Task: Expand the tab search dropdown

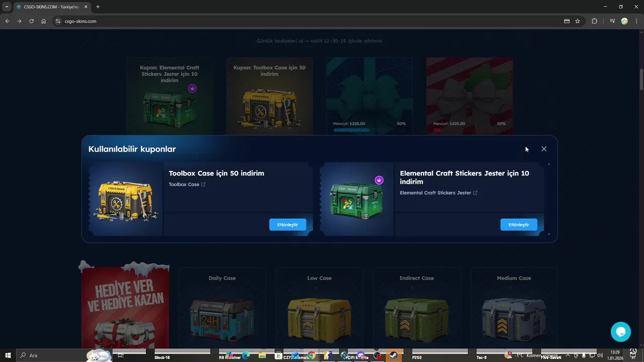Action: click(7, 7)
